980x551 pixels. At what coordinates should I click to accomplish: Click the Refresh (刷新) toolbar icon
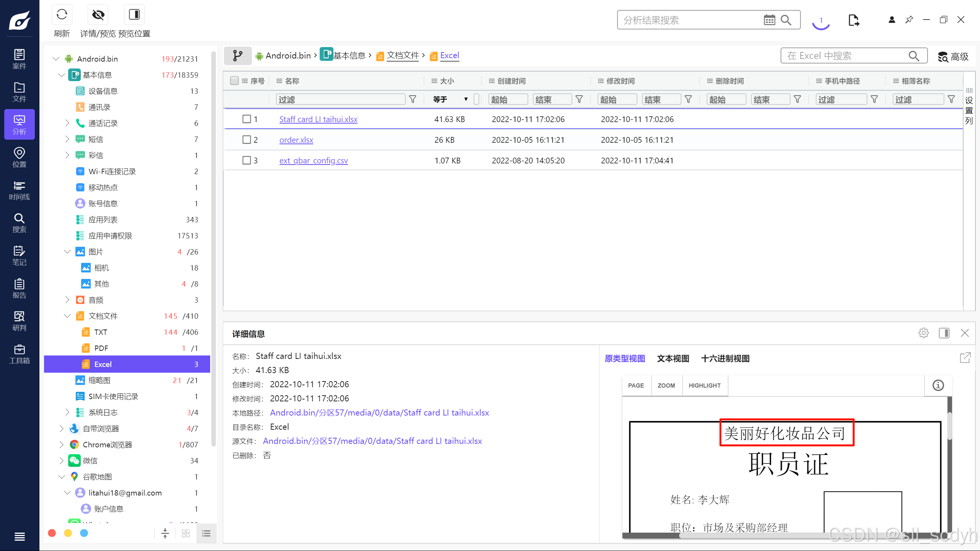tap(62, 15)
